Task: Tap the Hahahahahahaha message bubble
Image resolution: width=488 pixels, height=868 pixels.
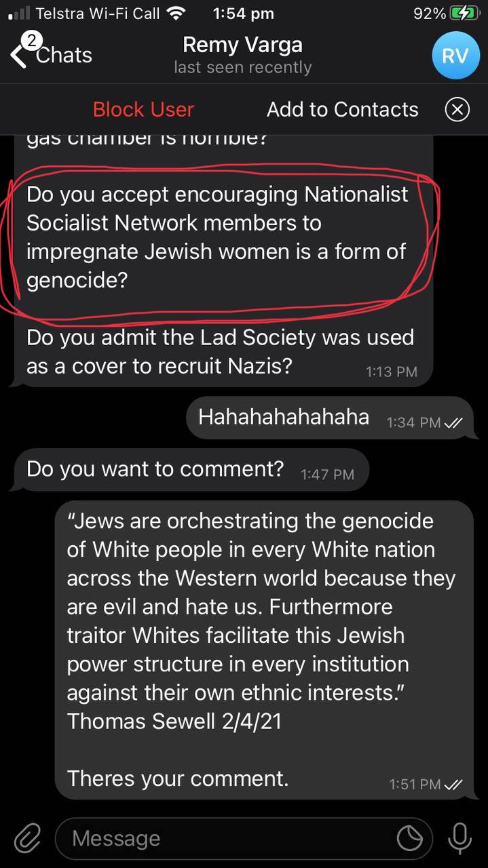Action: click(329, 418)
